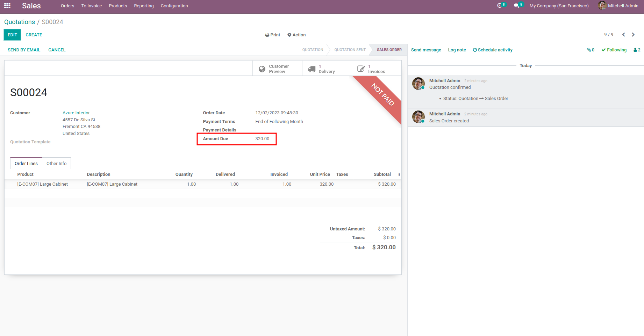Open the Orders menu
This screenshot has height=336, width=644.
tap(67, 6)
